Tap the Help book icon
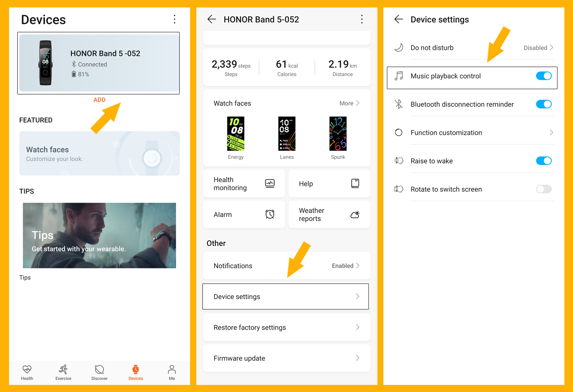The image size is (573, 392). [355, 183]
